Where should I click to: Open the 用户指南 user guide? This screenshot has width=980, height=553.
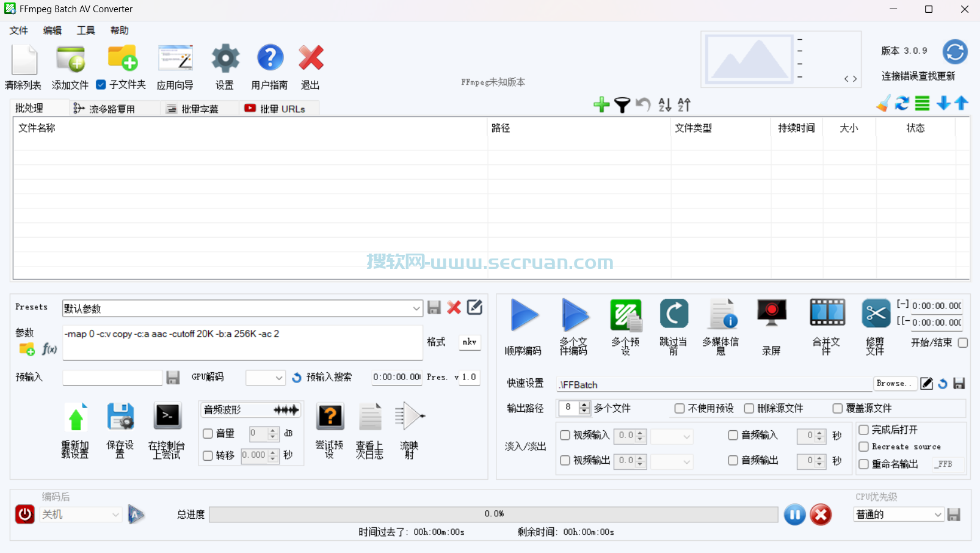coord(270,58)
